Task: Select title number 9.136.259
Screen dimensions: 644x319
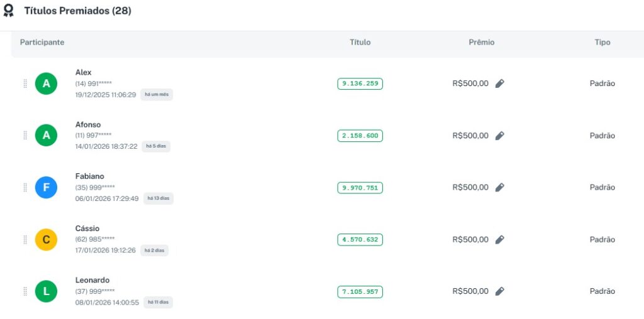Action: pos(360,84)
